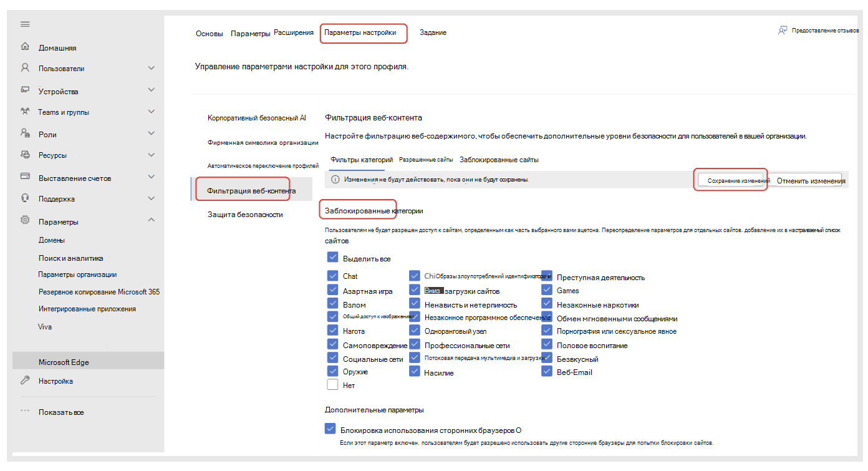Toggle the Выделить все checkbox

[x=332, y=258]
